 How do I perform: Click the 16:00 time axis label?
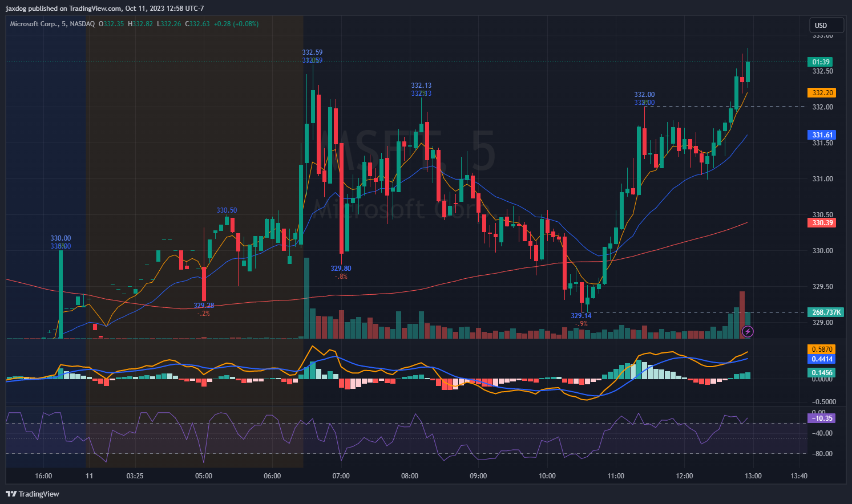[x=43, y=476]
